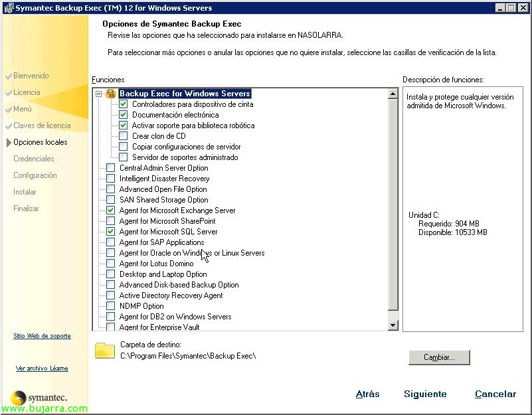Check Agent for Oracle on Windows or Linux
532x415 pixels.
click(x=111, y=253)
